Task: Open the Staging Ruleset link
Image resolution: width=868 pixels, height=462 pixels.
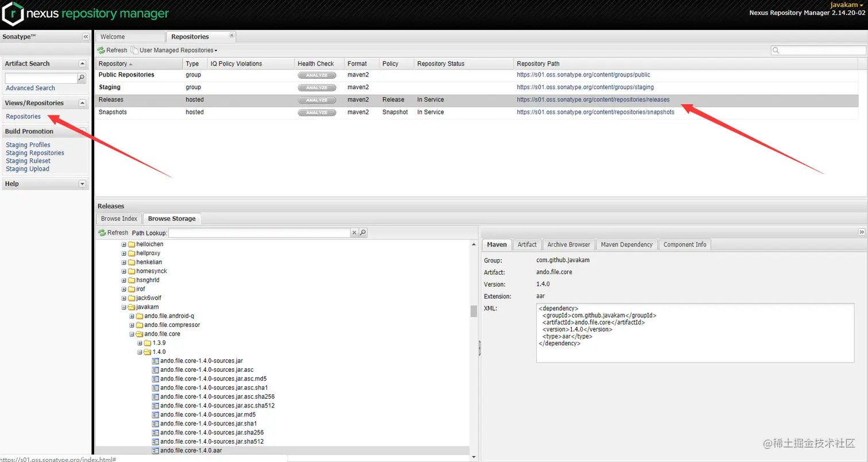Action: click(x=28, y=161)
